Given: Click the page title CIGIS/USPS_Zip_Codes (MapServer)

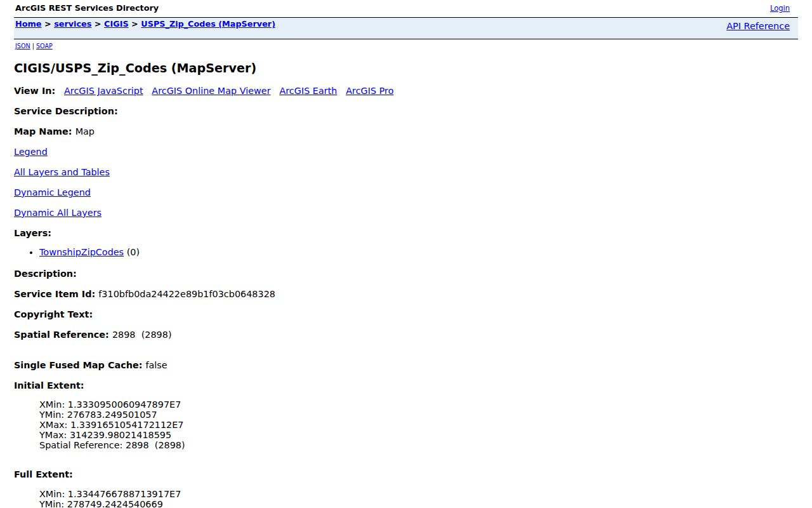Looking at the screenshot, I should (x=135, y=68).
